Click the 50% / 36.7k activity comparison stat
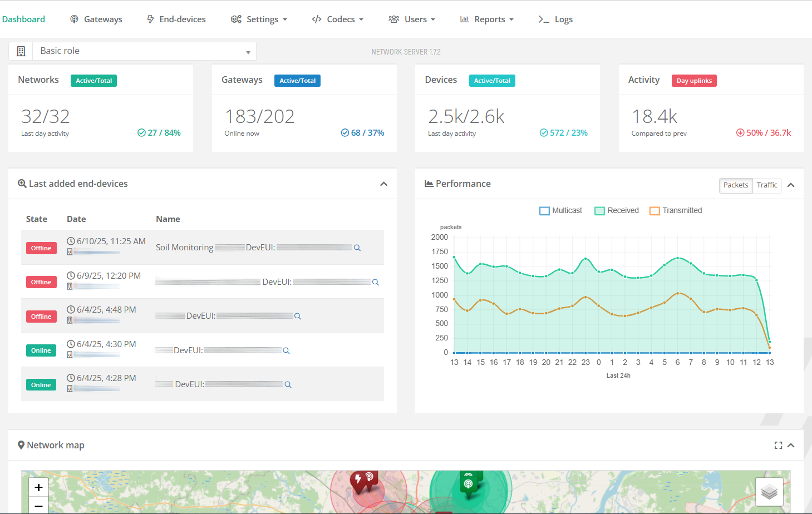The image size is (812, 514). pyautogui.click(x=764, y=132)
